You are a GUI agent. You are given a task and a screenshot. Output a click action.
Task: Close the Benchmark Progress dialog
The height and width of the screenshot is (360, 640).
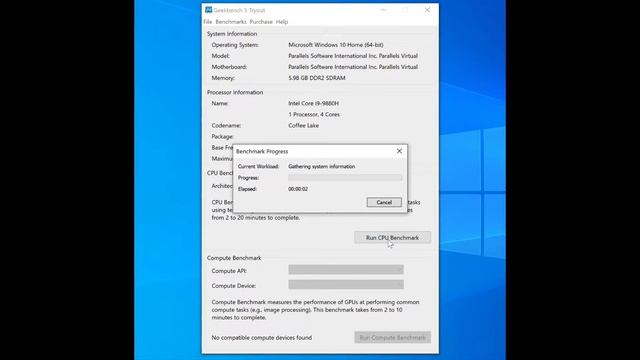tap(399, 151)
